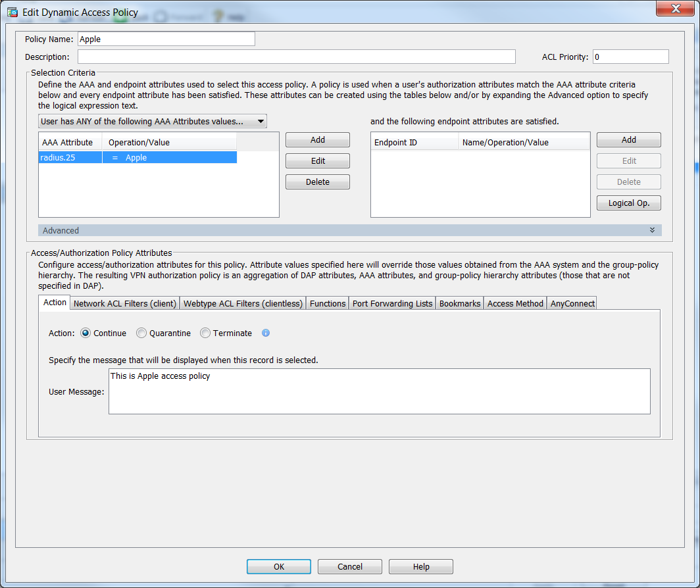Open the AnyConnect tab
Screen dimensions: 700x588
[572, 303]
